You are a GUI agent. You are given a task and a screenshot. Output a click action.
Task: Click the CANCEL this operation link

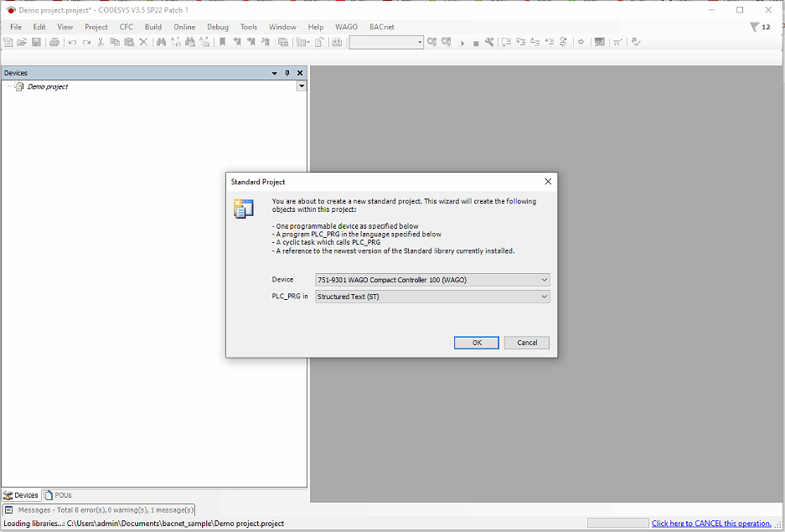tap(711, 524)
